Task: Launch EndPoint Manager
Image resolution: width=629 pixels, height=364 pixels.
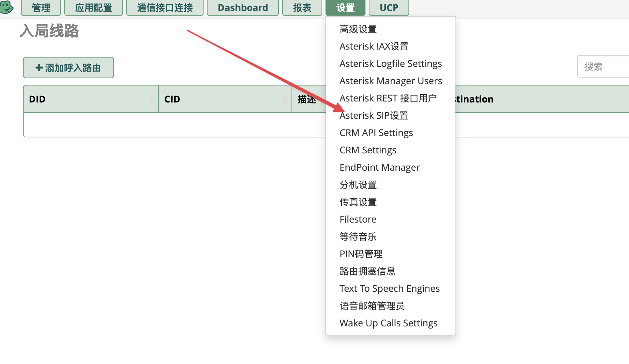Action: pyautogui.click(x=379, y=167)
